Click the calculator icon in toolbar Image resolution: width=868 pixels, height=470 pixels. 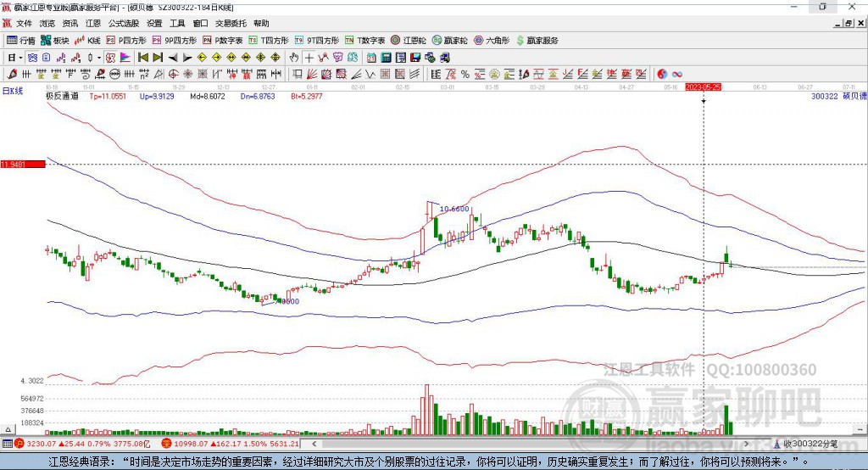coord(387,57)
